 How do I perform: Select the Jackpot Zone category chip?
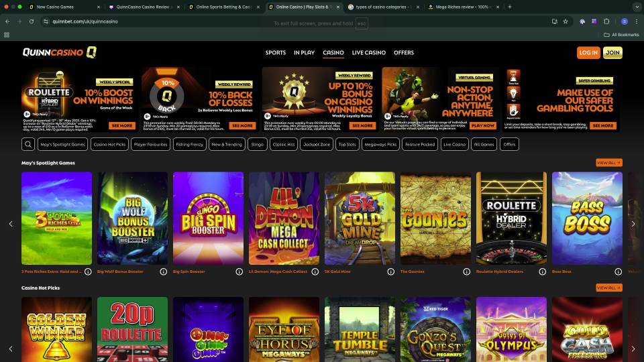tap(317, 144)
